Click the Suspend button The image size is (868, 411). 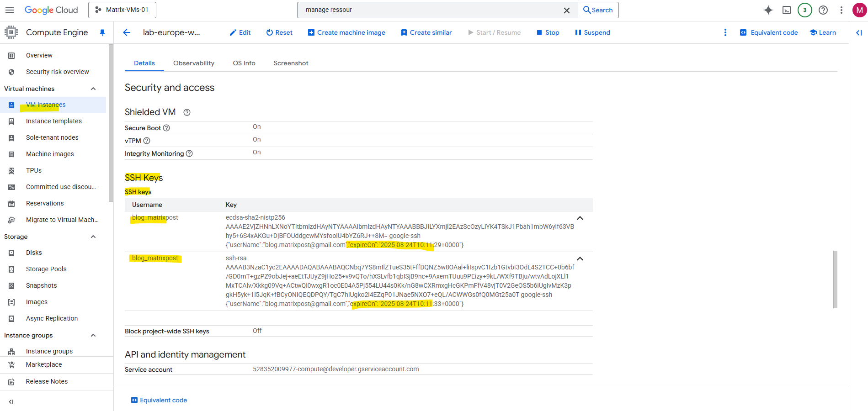pos(592,32)
